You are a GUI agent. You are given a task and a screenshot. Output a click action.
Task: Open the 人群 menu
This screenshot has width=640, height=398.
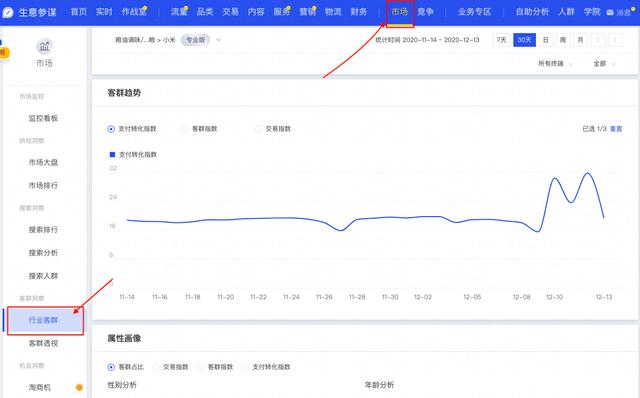tap(566, 12)
